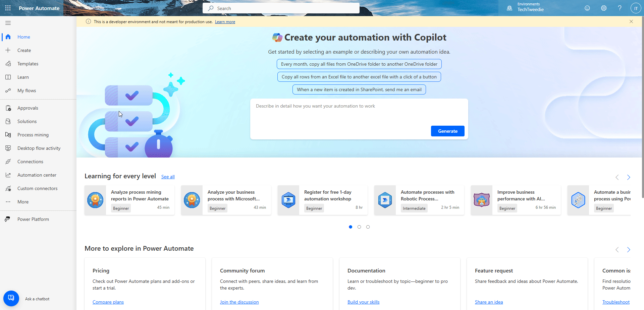Screen dimensions: 644x310
Task: Collapse the navigation with the hamburger toggle
Action: (x=8, y=23)
